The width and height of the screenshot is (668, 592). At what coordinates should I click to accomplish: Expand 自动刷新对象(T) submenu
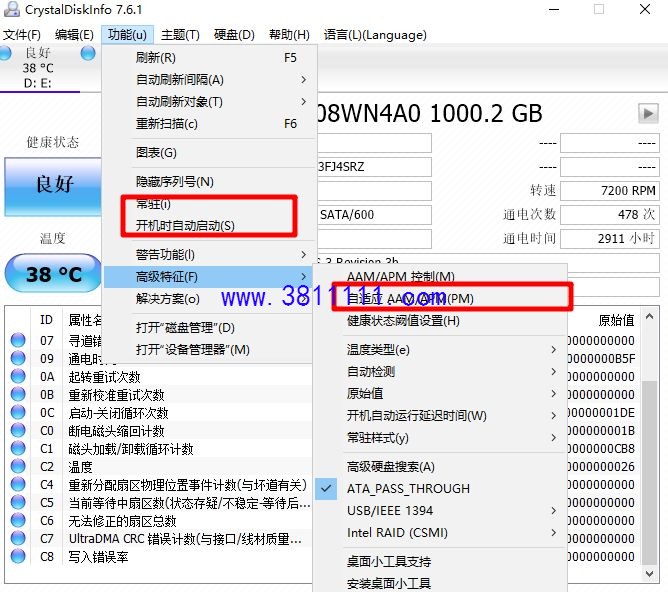click(x=210, y=102)
